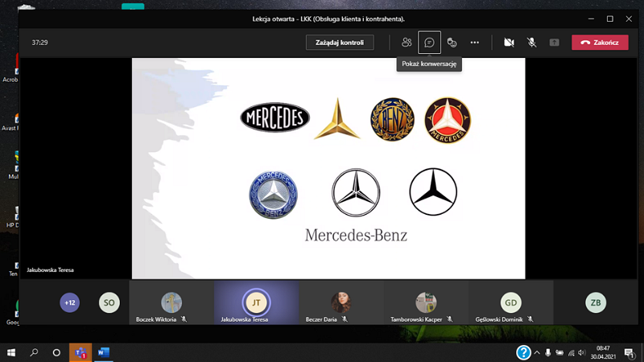Click the blue help question mark tray icon
Viewport: 644px width, 362px height.
pyautogui.click(x=524, y=352)
